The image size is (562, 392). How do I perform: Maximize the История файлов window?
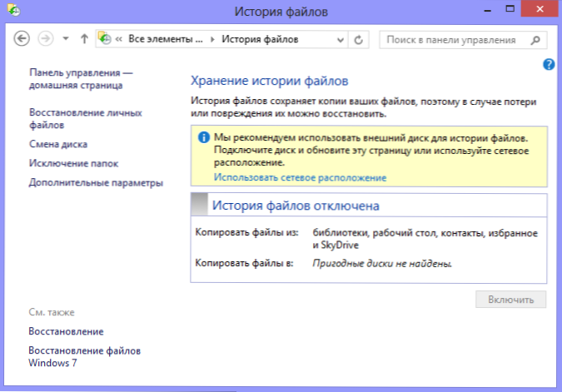point(510,9)
